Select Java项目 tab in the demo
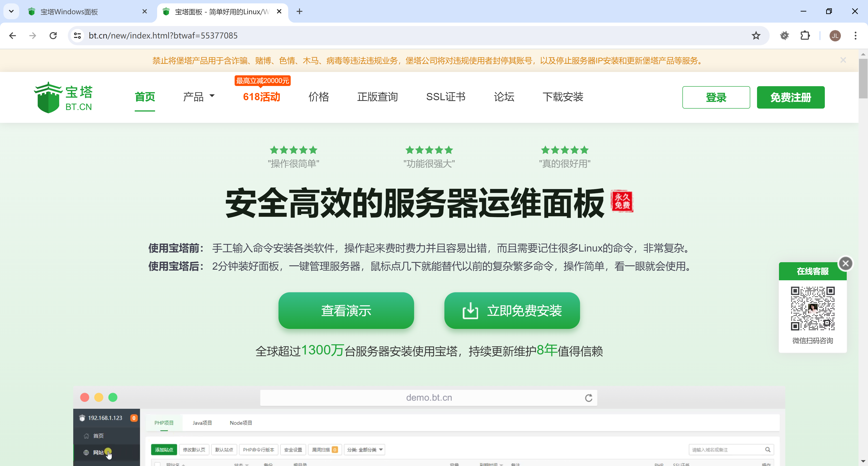This screenshot has width=868, height=466. 202,423
